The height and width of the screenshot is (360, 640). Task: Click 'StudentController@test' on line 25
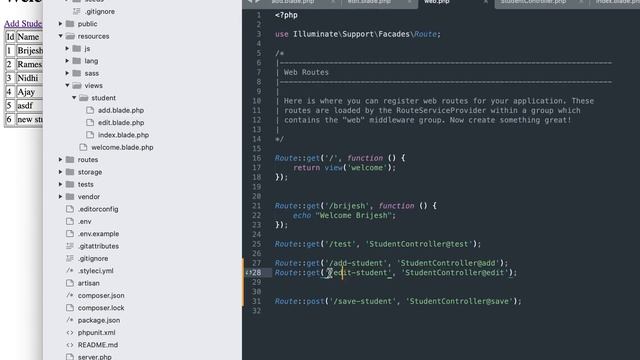click(419, 244)
